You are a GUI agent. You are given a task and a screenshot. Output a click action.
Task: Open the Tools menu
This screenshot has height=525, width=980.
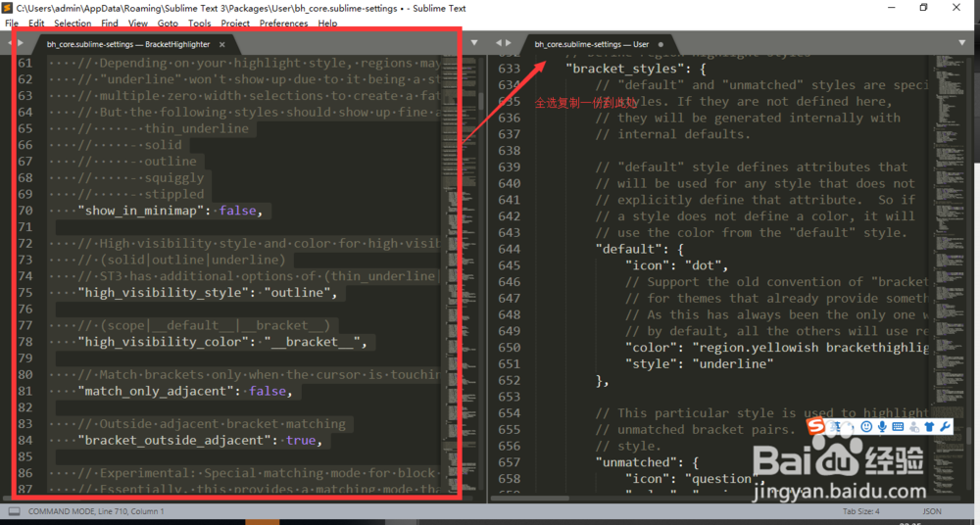[199, 24]
